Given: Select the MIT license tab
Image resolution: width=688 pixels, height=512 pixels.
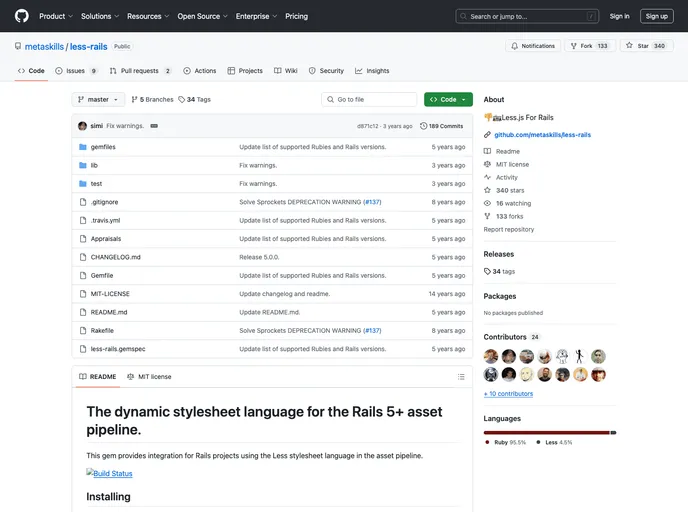Looking at the screenshot, I should [149, 377].
